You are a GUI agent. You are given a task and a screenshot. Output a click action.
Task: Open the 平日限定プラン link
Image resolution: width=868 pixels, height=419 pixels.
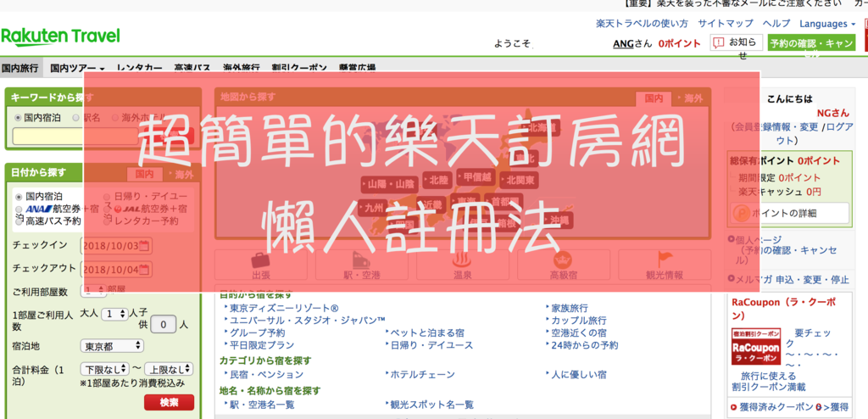(262, 344)
